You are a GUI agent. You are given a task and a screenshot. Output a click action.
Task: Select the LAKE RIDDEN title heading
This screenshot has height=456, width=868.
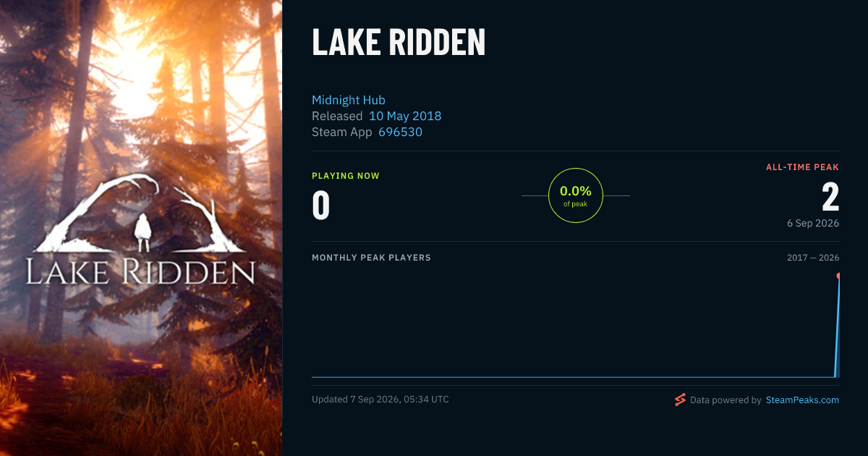(x=399, y=43)
